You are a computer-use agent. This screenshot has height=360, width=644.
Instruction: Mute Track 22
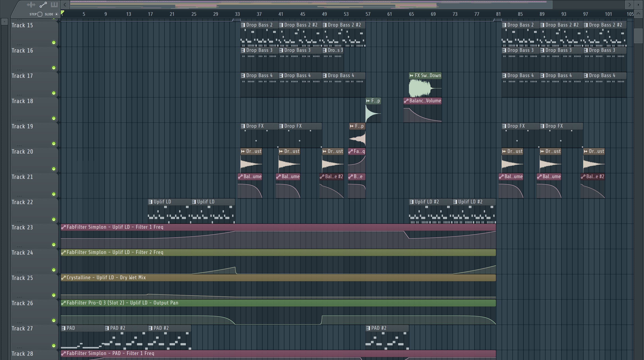pos(53,219)
